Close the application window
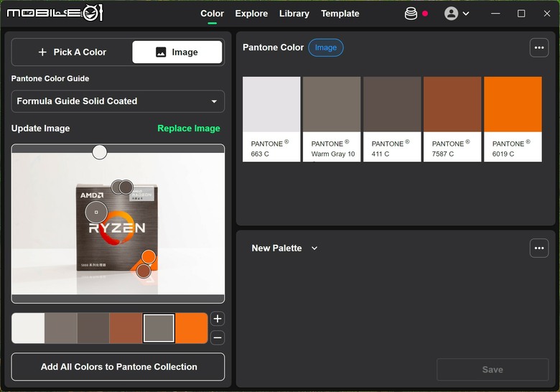 pos(547,14)
